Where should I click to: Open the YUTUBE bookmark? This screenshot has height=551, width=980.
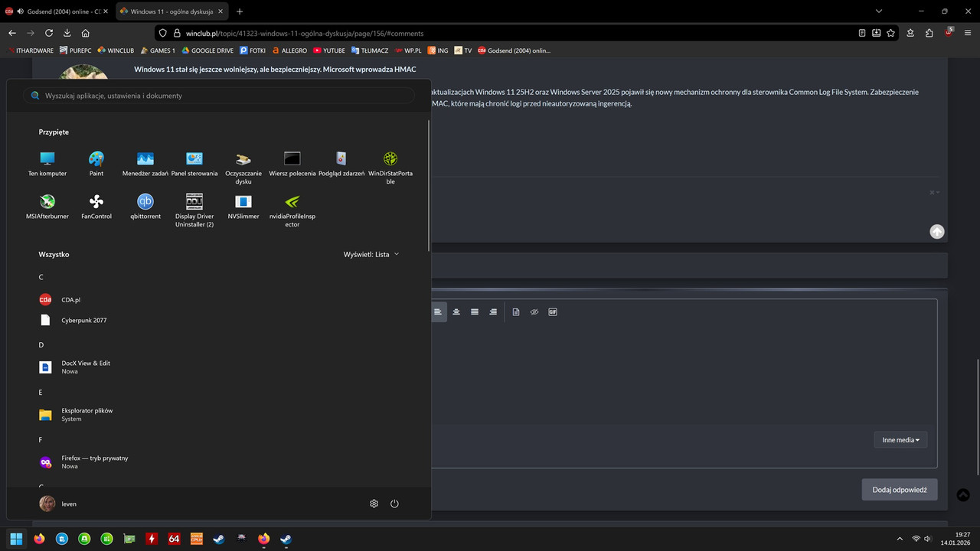pos(329,51)
